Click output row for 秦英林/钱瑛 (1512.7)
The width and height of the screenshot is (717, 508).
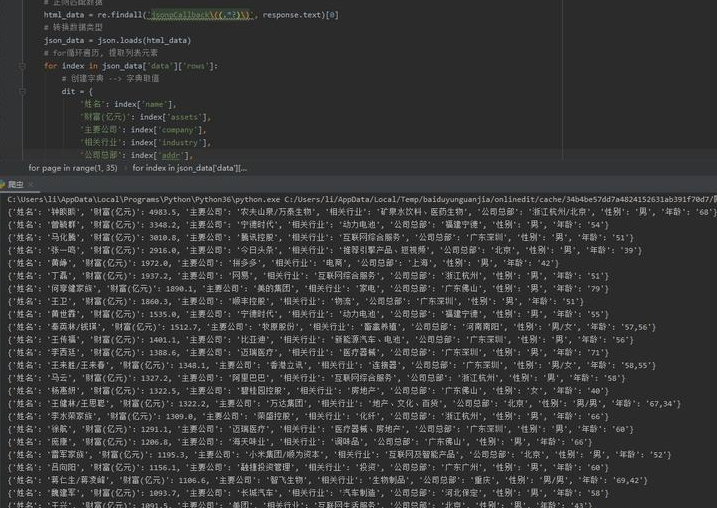[x=332, y=327]
